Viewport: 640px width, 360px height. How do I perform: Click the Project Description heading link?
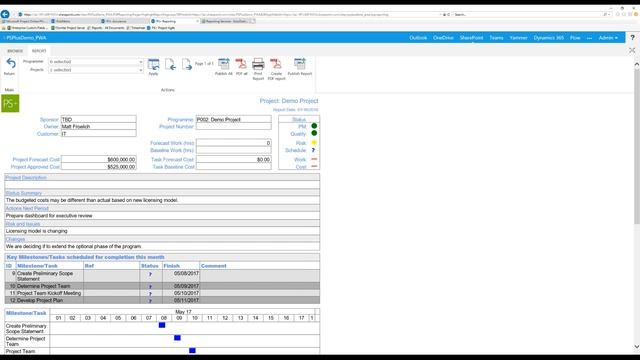26,178
